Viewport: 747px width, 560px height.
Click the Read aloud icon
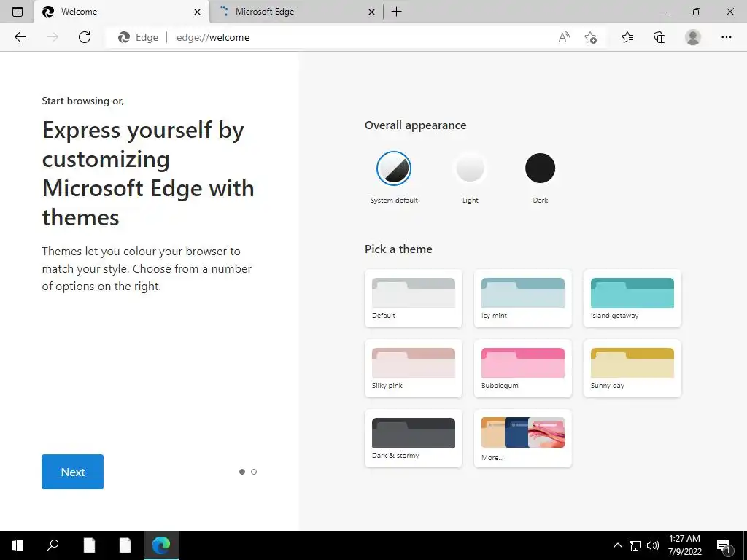pyautogui.click(x=564, y=37)
